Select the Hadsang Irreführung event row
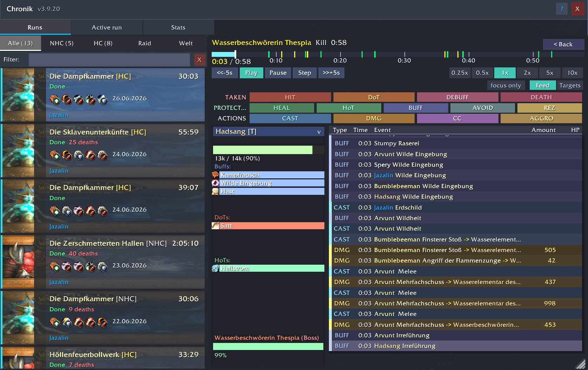Viewport: 588px width, 370px height. [456, 346]
